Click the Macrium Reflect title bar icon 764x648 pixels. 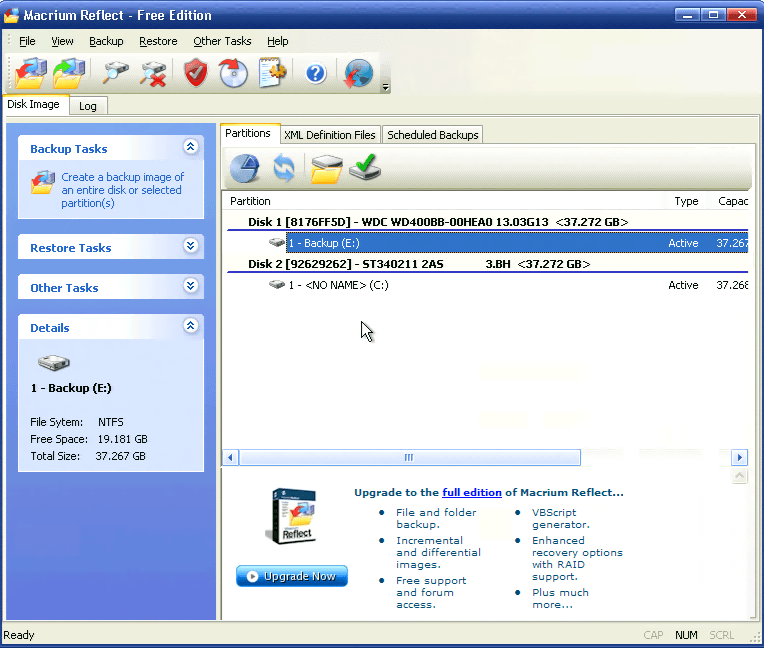pyautogui.click(x=11, y=15)
